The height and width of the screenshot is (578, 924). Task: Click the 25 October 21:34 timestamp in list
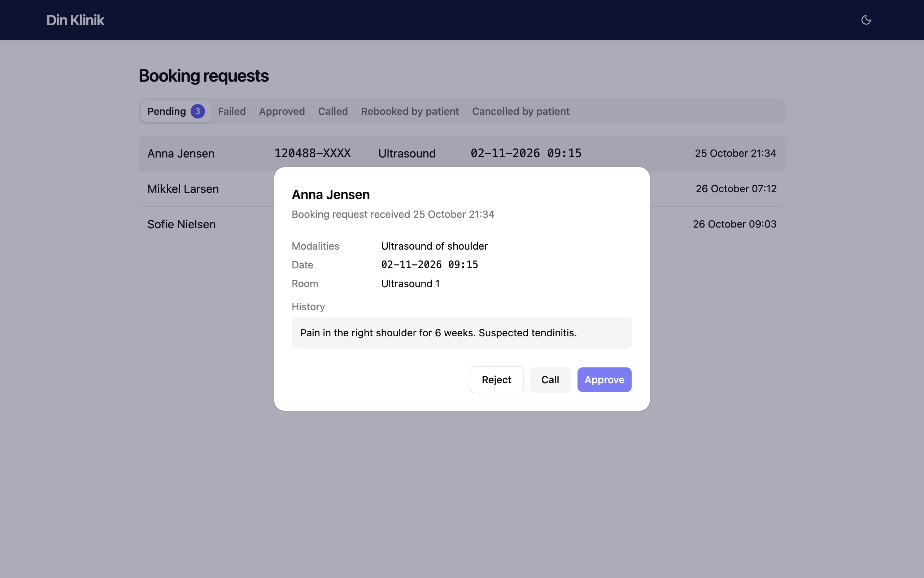(735, 153)
